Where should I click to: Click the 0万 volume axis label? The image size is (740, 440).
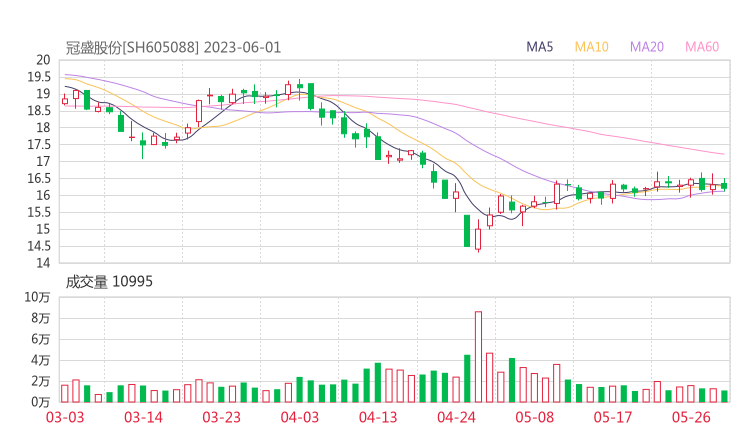pyautogui.click(x=41, y=402)
